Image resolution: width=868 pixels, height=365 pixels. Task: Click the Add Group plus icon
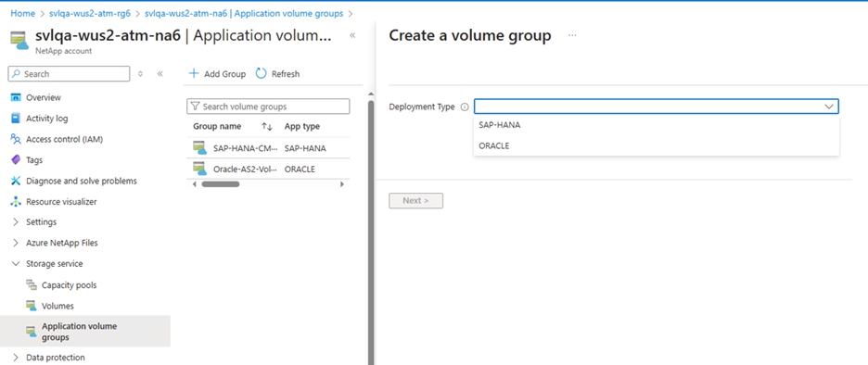194,73
